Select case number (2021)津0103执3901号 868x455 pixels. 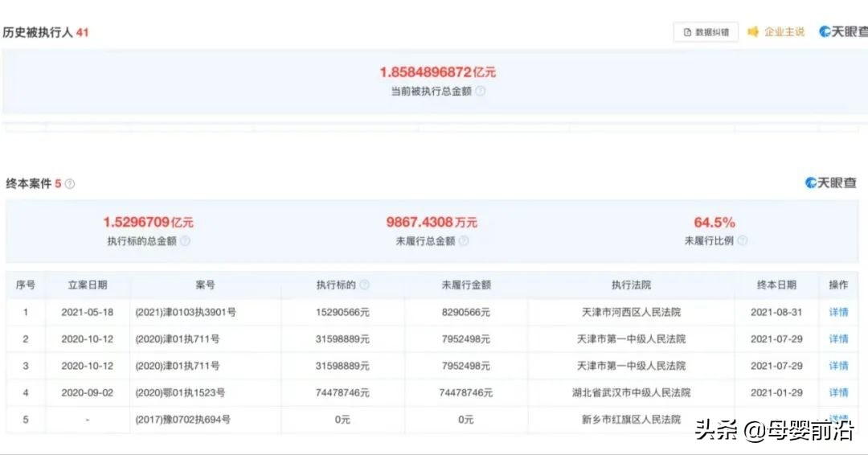186,312
